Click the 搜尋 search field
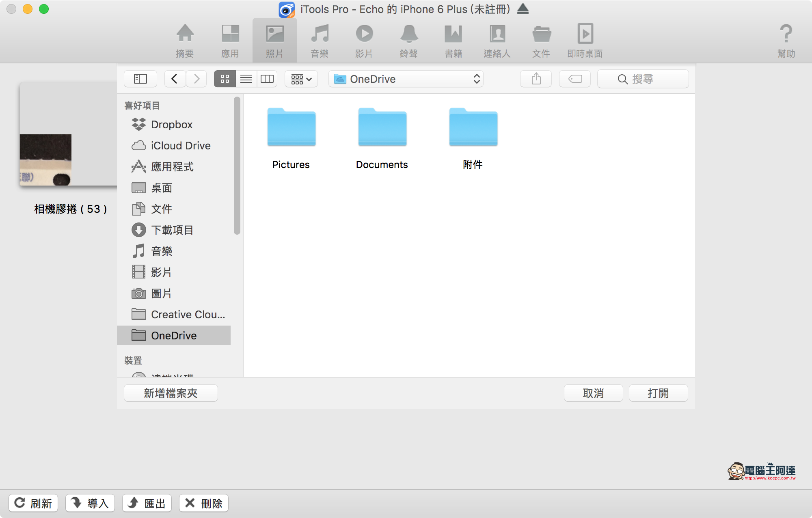812x518 pixels. (643, 79)
